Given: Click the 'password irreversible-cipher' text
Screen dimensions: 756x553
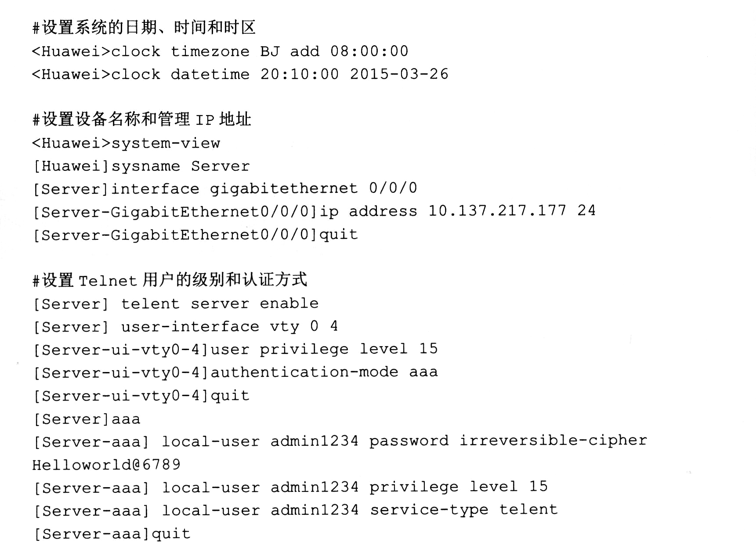Looking at the screenshot, I should point(508,441).
